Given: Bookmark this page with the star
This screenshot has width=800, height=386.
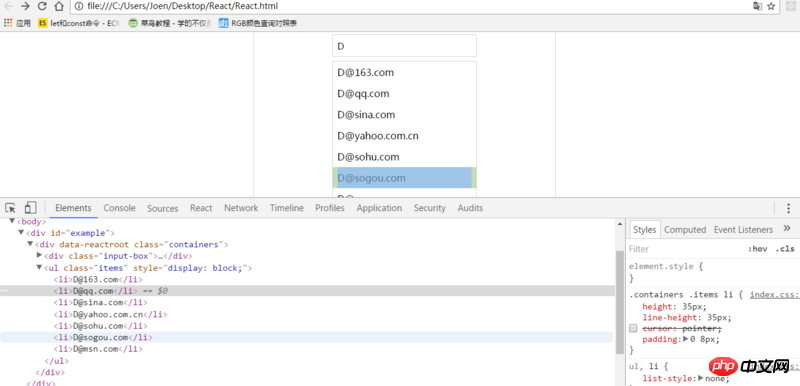Looking at the screenshot, I should click(x=771, y=6).
